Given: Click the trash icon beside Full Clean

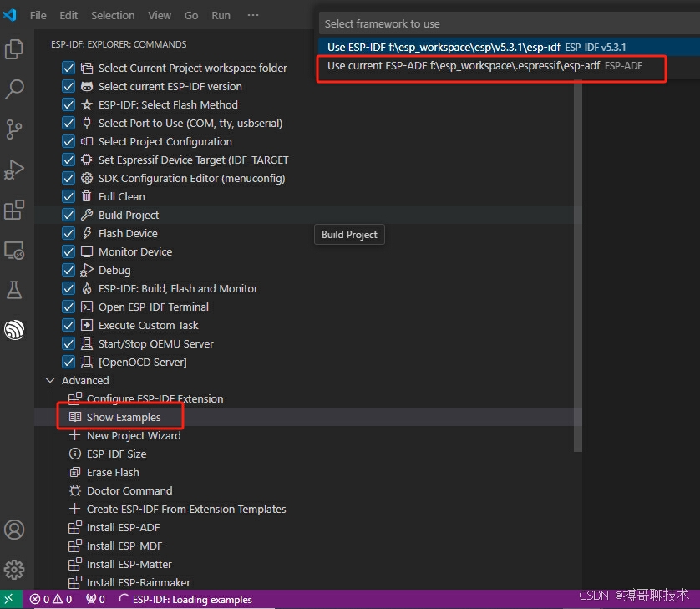Looking at the screenshot, I should point(87,196).
